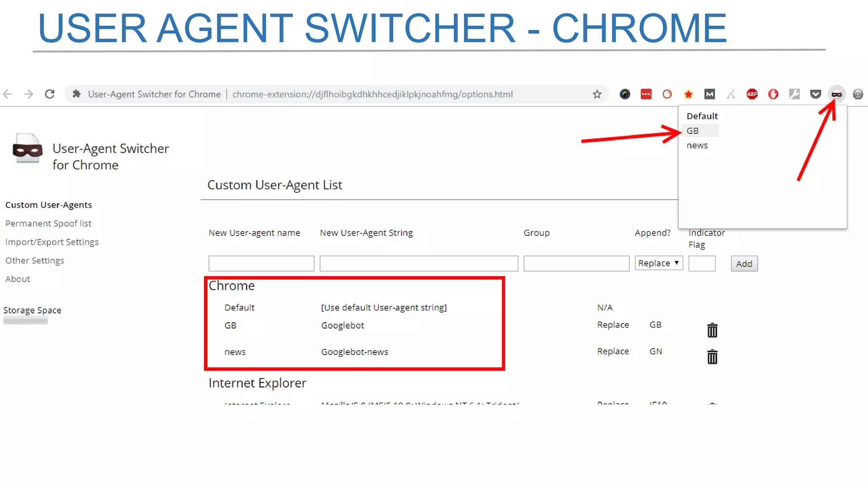Viewport: 868px width, 488px height.
Task: Click the browser forward arrow
Action: (28, 94)
